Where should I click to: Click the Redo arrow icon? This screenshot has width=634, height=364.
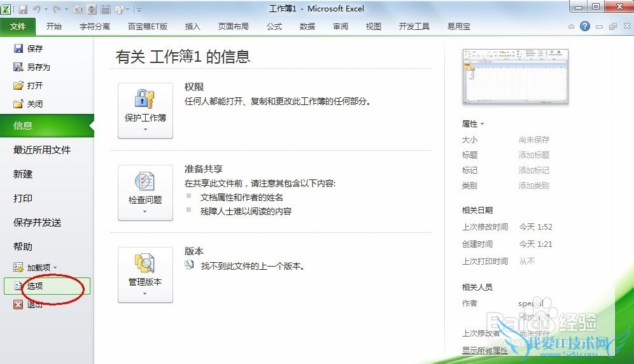pyautogui.click(x=57, y=9)
